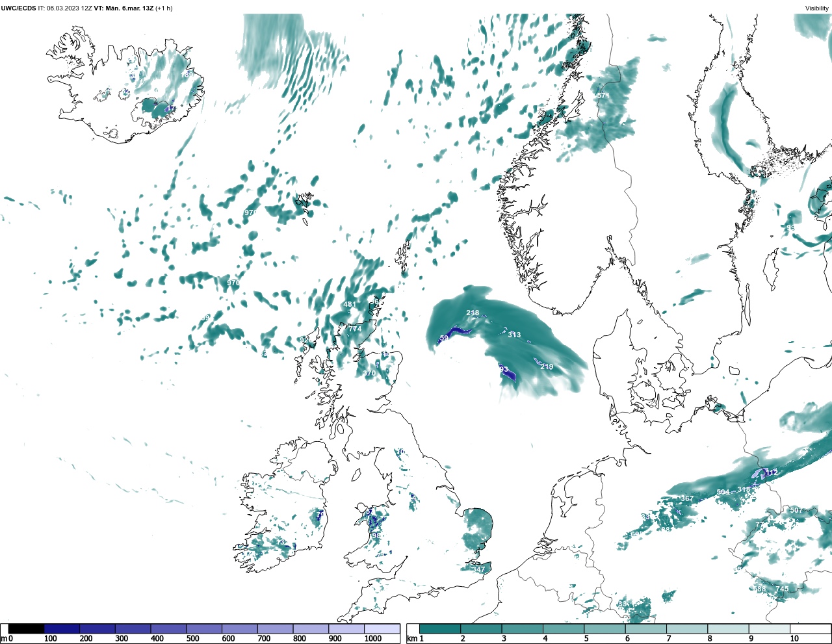The height and width of the screenshot is (644, 832).
Task: Click the 9–10 km legend swatch
Action: click(x=769, y=628)
